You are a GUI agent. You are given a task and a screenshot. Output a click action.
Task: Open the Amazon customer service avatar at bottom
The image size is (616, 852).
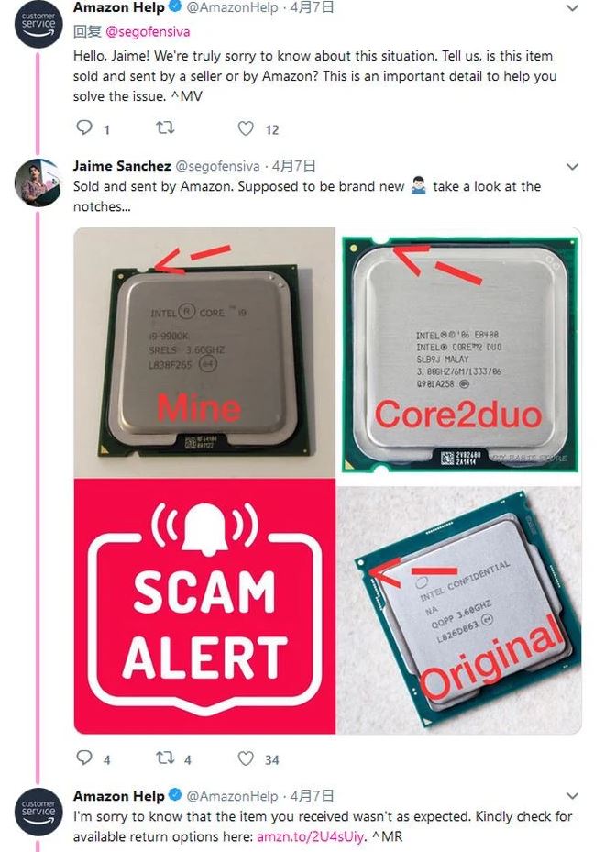point(38,812)
